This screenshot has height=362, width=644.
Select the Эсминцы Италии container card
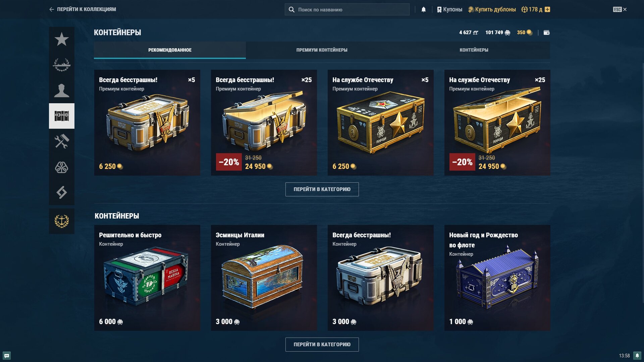coord(264,278)
